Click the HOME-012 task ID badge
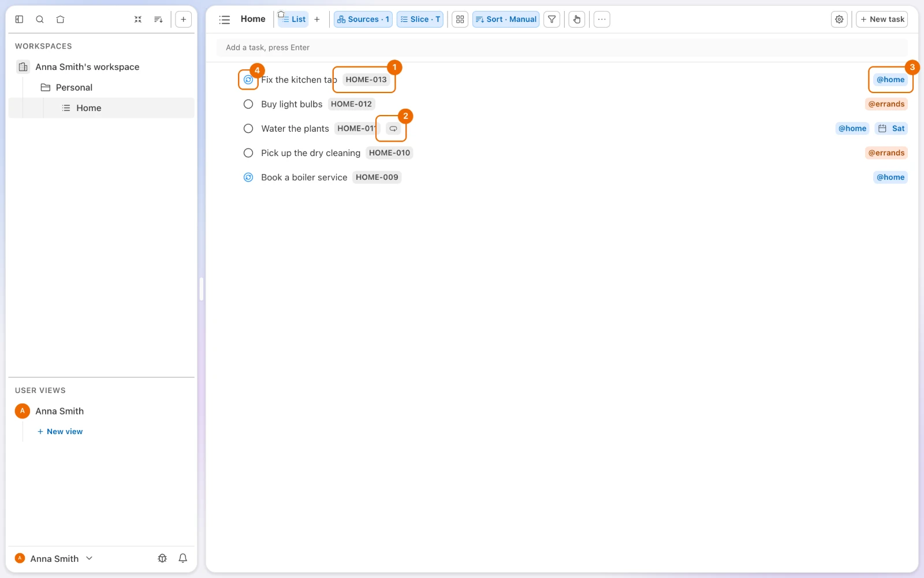This screenshot has width=924, height=578. [x=352, y=104]
